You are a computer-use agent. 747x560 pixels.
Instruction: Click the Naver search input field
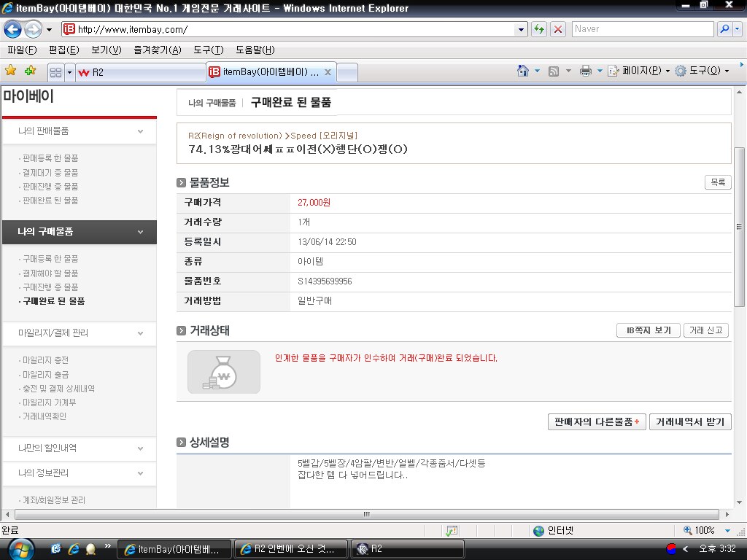(642, 29)
